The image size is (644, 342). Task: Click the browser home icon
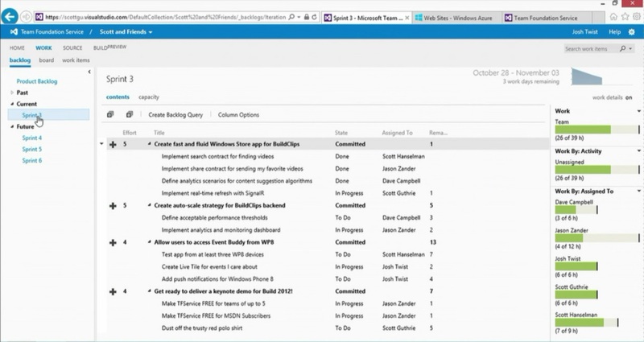pyautogui.click(x=613, y=17)
